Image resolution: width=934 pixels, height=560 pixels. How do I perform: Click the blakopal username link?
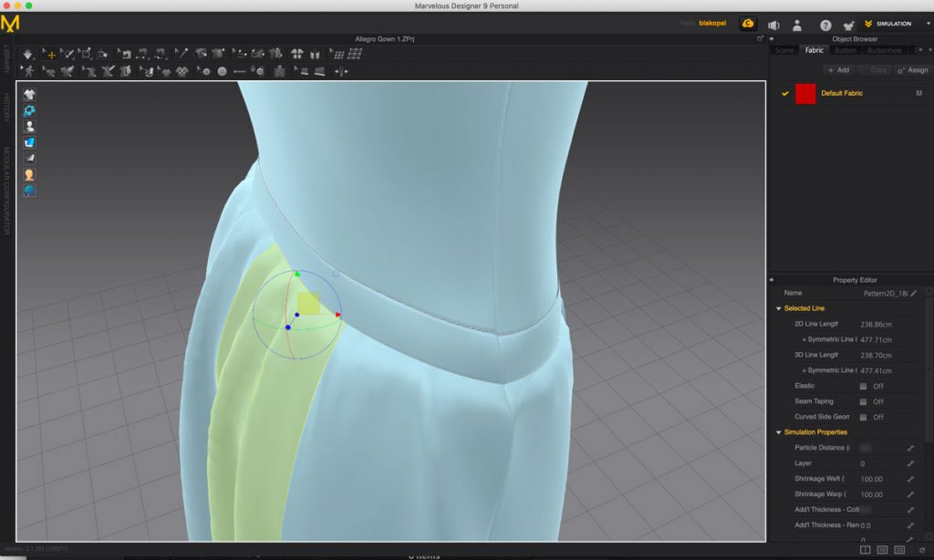(x=712, y=23)
